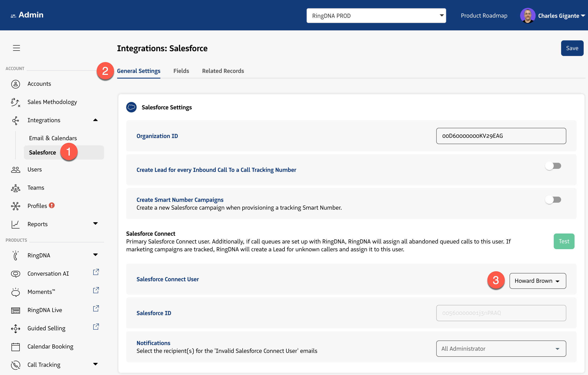Collapse the Integrations section
The image size is (588, 375).
point(95,120)
